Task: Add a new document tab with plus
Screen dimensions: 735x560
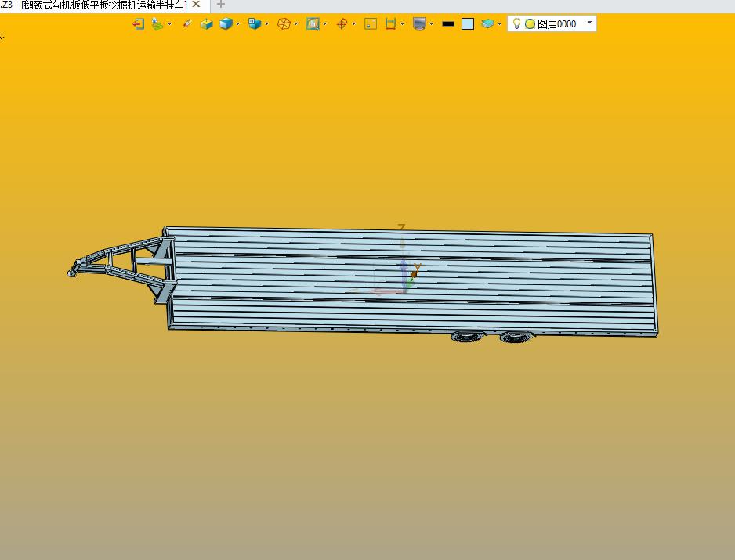Action: coord(221,5)
